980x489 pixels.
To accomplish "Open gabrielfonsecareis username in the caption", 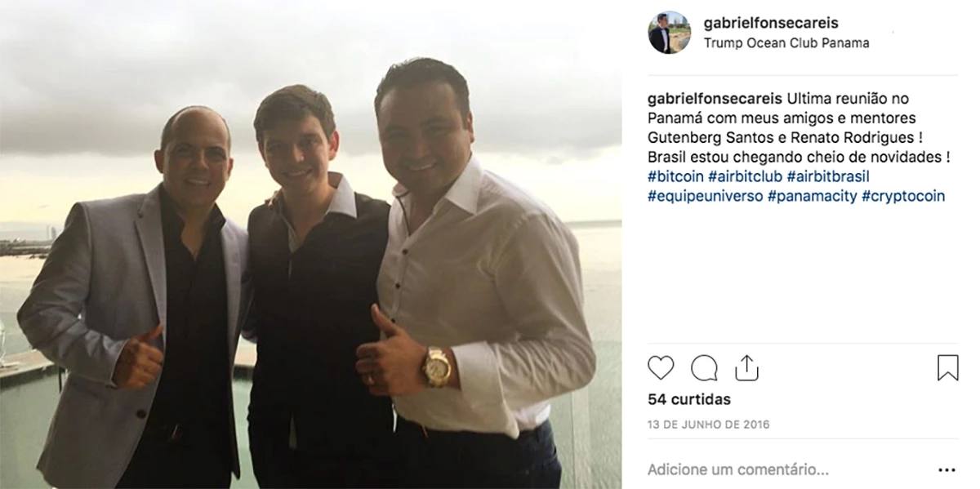I will [715, 99].
